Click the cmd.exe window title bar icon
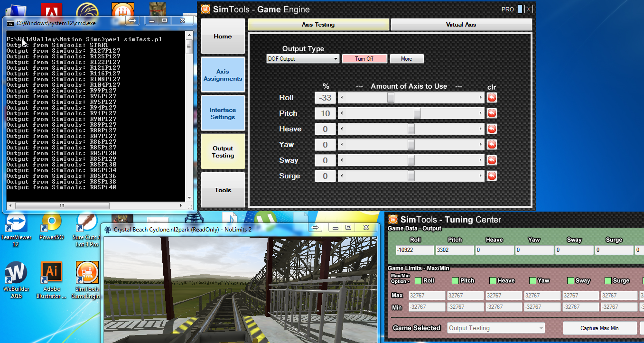Image resolution: width=644 pixels, height=343 pixels. pos(9,22)
